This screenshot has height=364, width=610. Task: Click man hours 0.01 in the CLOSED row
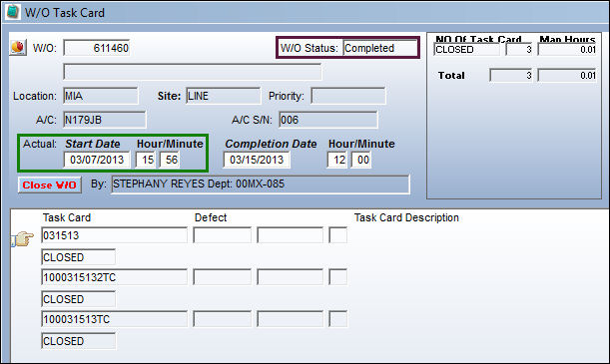pyautogui.click(x=567, y=49)
